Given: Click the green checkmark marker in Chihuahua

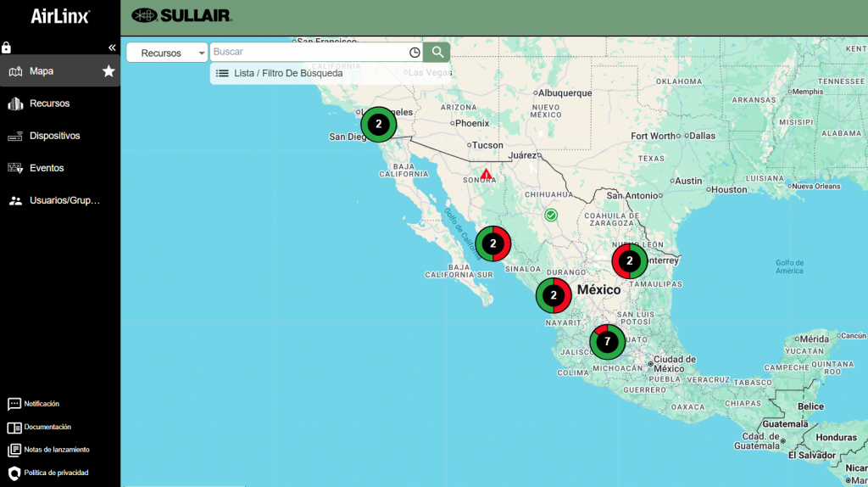Looking at the screenshot, I should coord(551,216).
